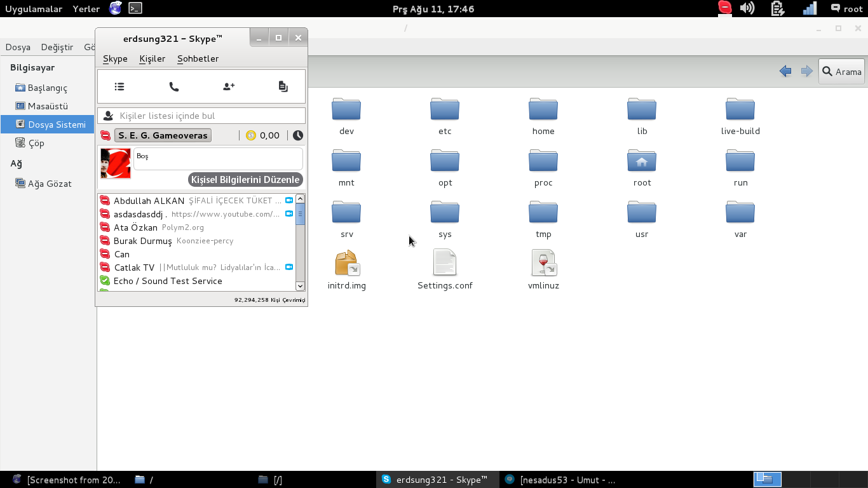Screen dimensions: 868x488
Task: Switch to nesadus53 taskbar window
Action: 560,480
